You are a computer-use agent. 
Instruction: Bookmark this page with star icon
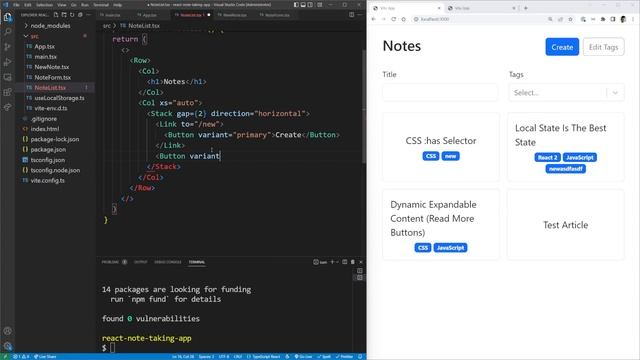(x=570, y=19)
